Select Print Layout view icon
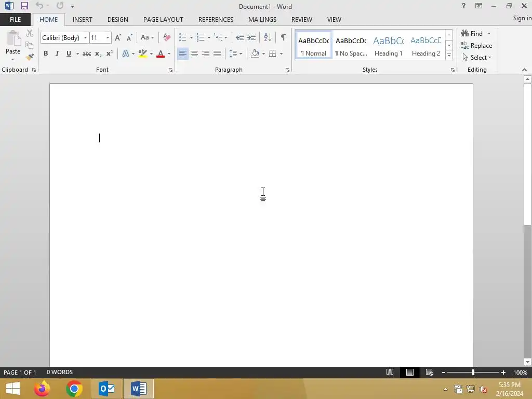The height and width of the screenshot is (399, 532). click(x=410, y=372)
